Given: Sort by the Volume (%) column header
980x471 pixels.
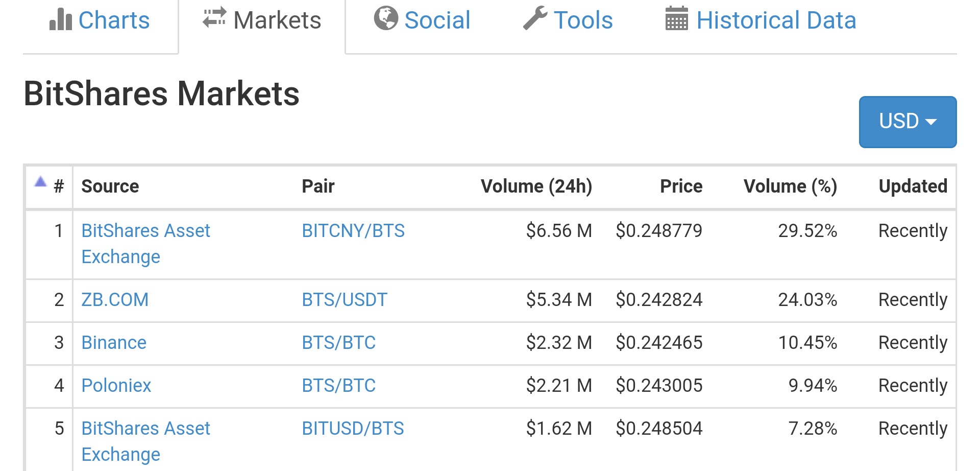Looking at the screenshot, I should [790, 186].
